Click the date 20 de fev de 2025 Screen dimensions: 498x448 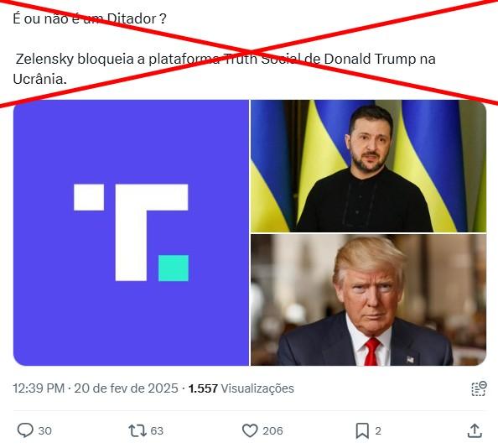pyautogui.click(x=126, y=388)
